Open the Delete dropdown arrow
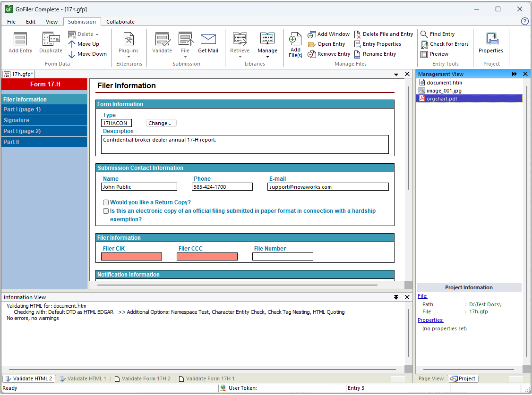This screenshot has width=532, height=395. coord(97,34)
